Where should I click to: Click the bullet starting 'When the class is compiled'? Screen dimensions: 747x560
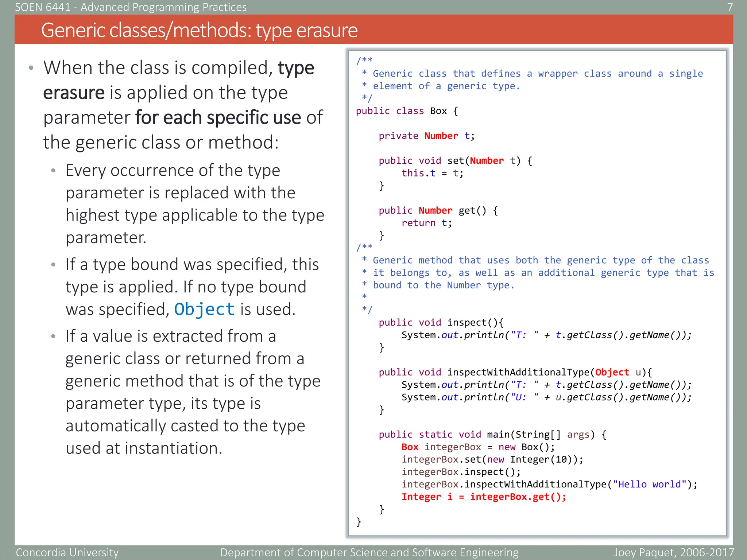(183, 105)
